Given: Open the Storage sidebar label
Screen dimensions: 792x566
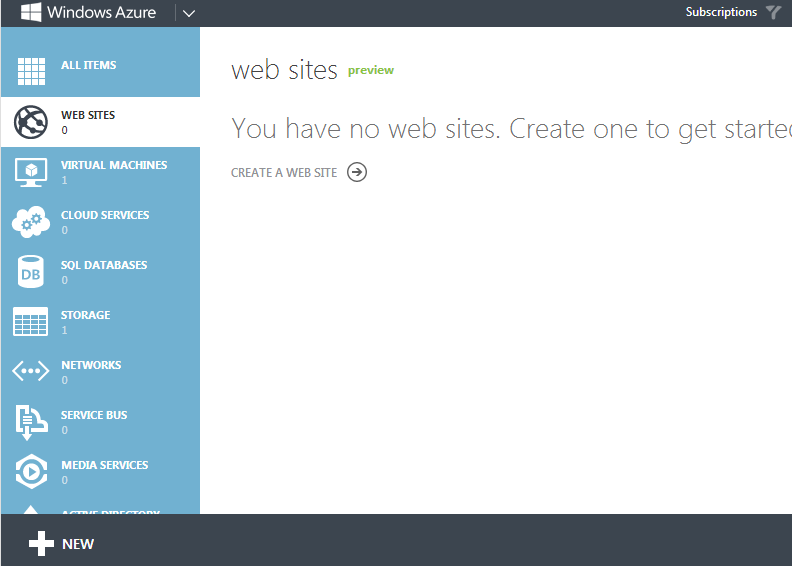Looking at the screenshot, I should coord(86,315).
